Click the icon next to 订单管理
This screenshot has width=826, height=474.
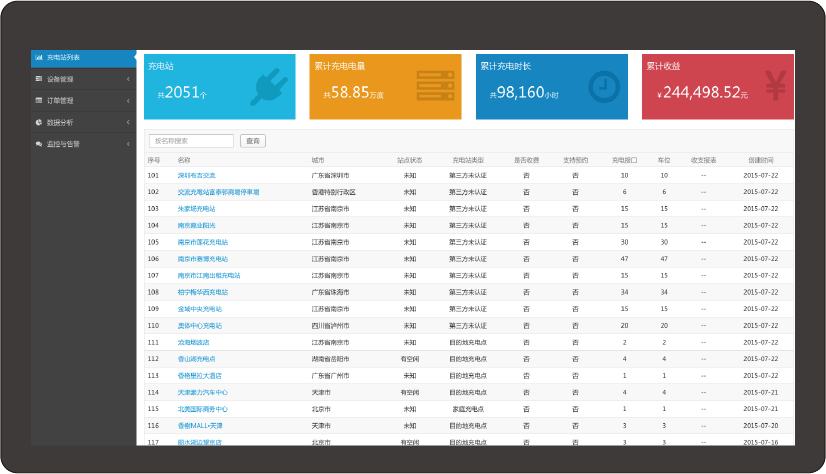pyautogui.click(x=38, y=100)
